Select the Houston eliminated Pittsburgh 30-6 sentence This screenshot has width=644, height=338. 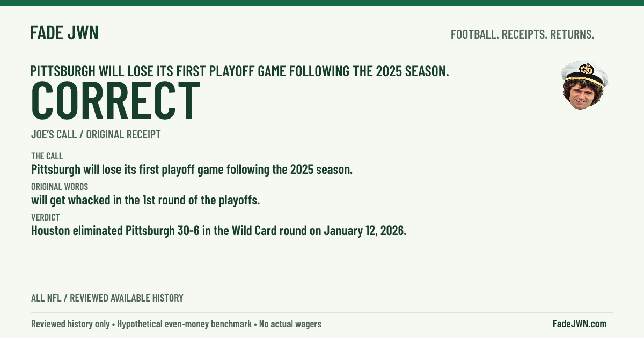tap(218, 231)
